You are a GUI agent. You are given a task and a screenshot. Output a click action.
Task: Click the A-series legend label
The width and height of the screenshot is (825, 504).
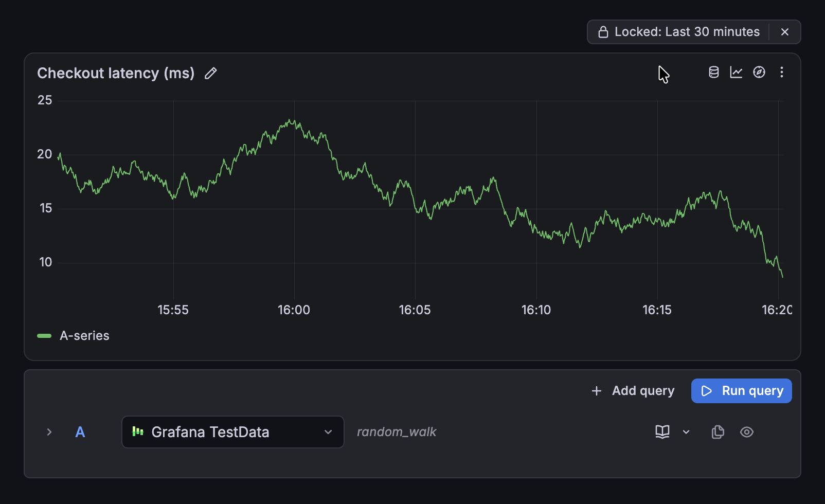pyautogui.click(x=85, y=336)
